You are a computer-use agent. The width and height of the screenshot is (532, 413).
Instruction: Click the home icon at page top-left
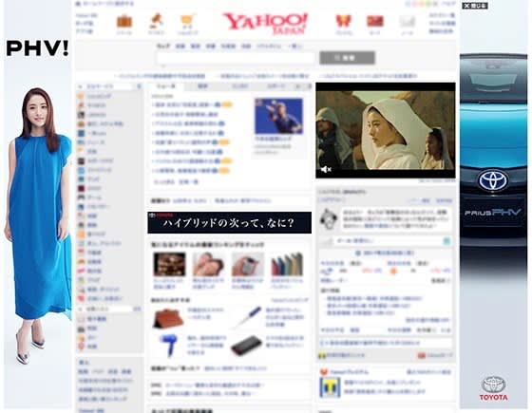(x=78, y=4)
